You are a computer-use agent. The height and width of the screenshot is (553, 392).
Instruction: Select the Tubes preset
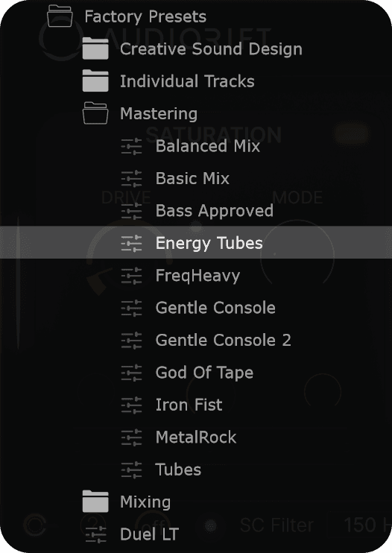click(x=178, y=470)
